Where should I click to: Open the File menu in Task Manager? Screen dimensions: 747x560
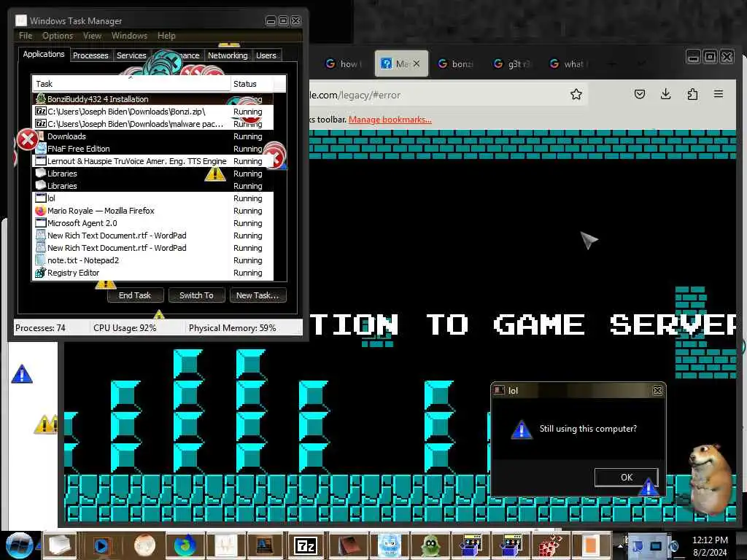pyautogui.click(x=26, y=36)
